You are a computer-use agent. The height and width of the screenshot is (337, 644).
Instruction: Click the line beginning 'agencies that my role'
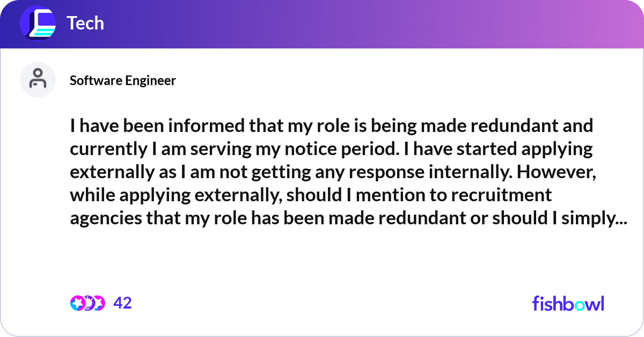coord(348,218)
